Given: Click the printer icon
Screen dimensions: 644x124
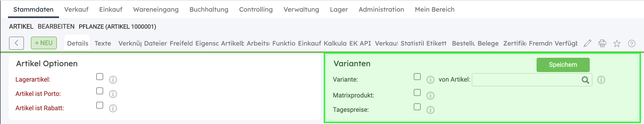Looking at the screenshot, I should point(602,43).
